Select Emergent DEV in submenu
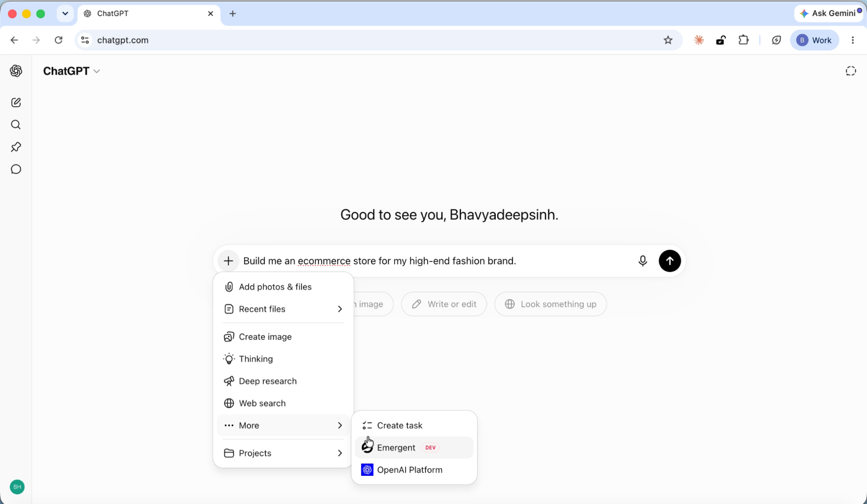This screenshot has height=504, width=867. point(414,448)
